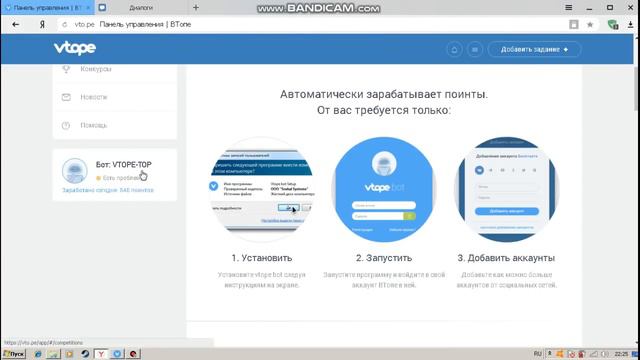Click the system tray clock
This screenshot has height=360, width=640.
(621, 354)
